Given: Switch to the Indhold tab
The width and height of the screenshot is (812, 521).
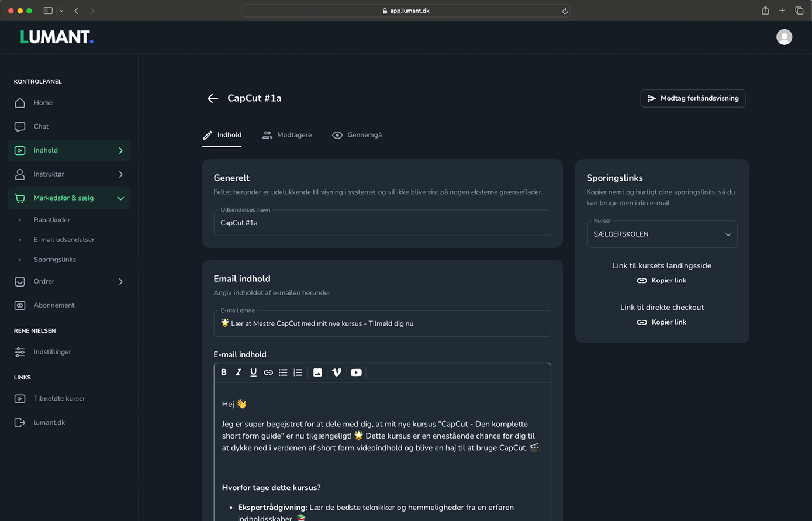Looking at the screenshot, I should 222,135.
